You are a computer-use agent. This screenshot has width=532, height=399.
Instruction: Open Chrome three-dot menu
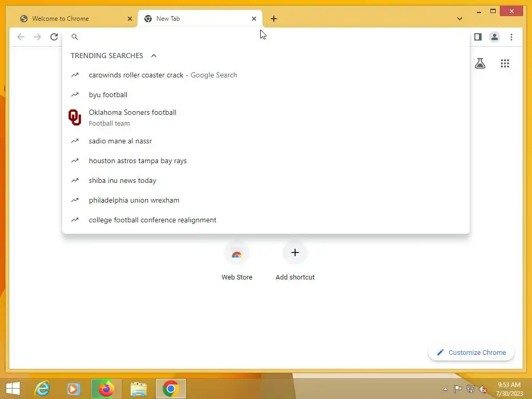(x=511, y=37)
